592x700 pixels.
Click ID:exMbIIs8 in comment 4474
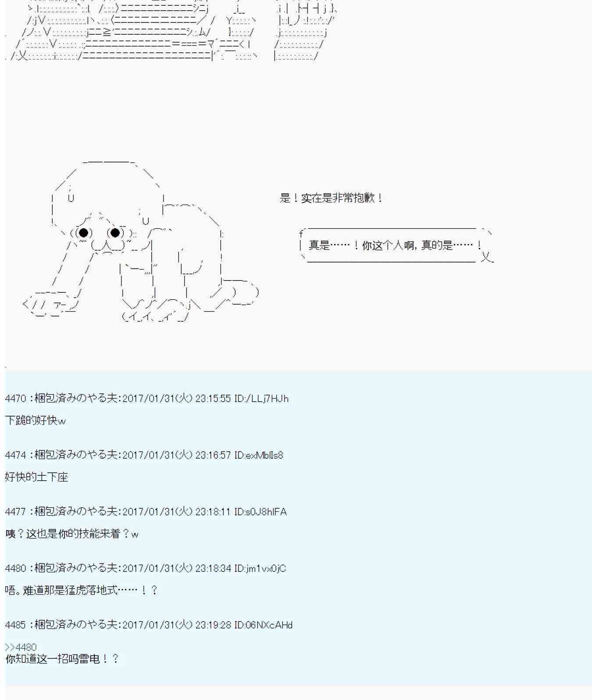tap(259, 455)
